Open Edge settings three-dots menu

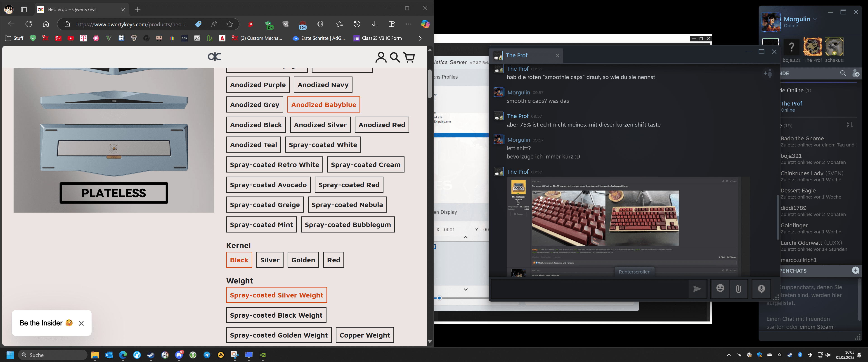[409, 24]
